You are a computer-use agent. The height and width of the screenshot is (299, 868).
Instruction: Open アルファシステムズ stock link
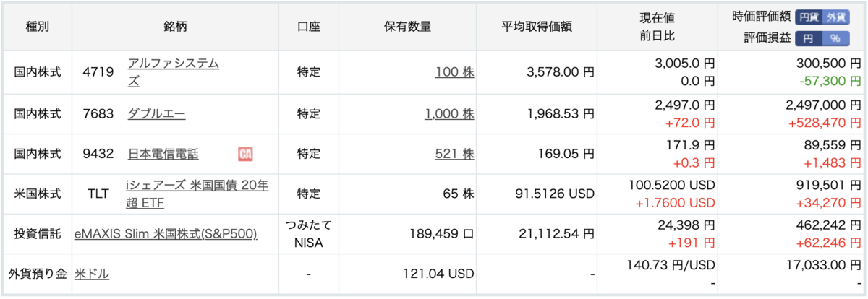[173, 72]
